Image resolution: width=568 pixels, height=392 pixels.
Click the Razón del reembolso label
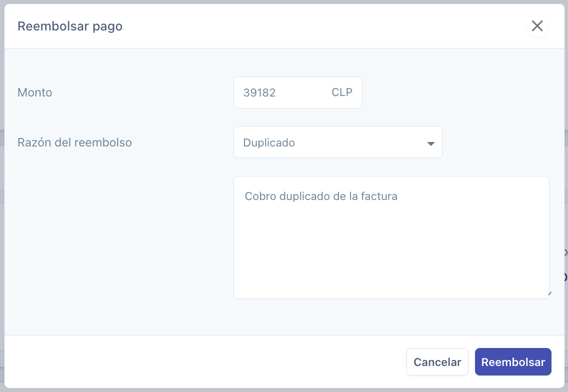74,142
